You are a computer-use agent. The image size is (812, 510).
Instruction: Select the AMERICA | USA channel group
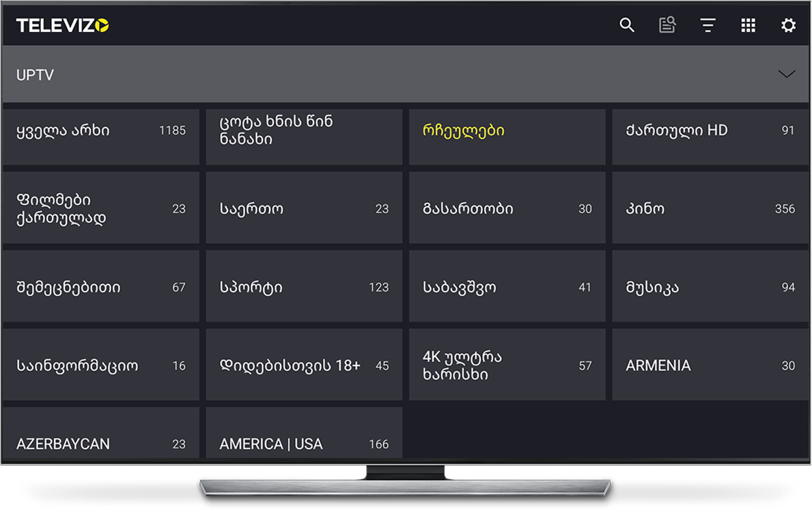304,436
